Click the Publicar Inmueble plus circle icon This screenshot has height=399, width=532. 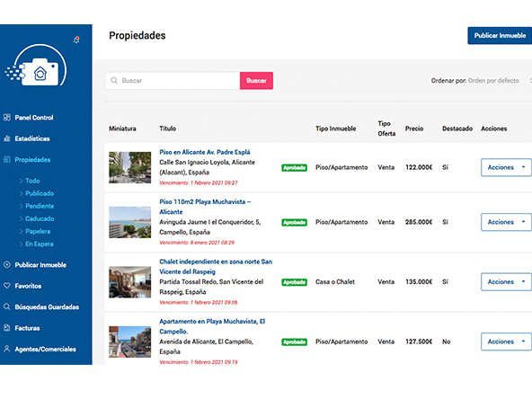[x=7, y=264]
